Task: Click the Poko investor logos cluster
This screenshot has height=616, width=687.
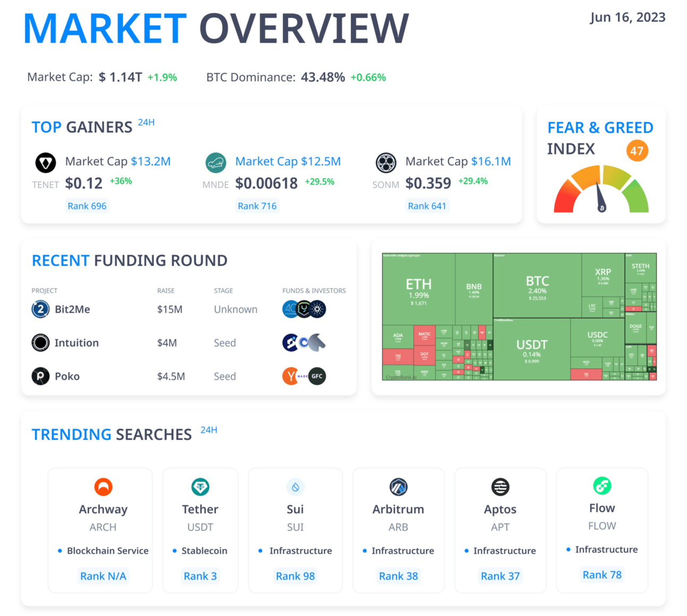Action: coord(304,376)
